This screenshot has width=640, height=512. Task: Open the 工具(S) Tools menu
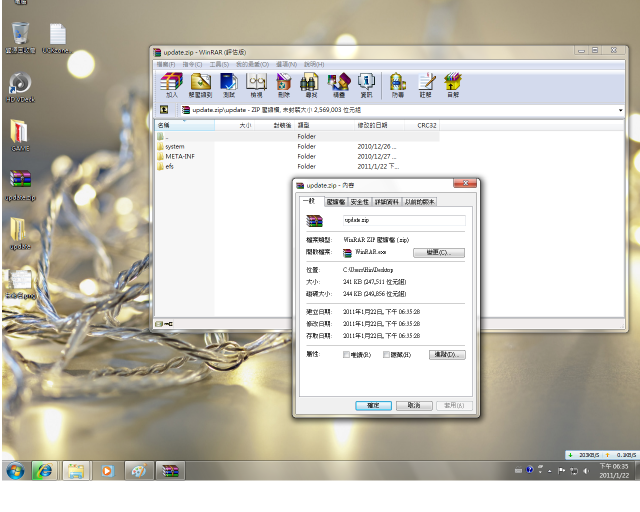tap(219, 65)
